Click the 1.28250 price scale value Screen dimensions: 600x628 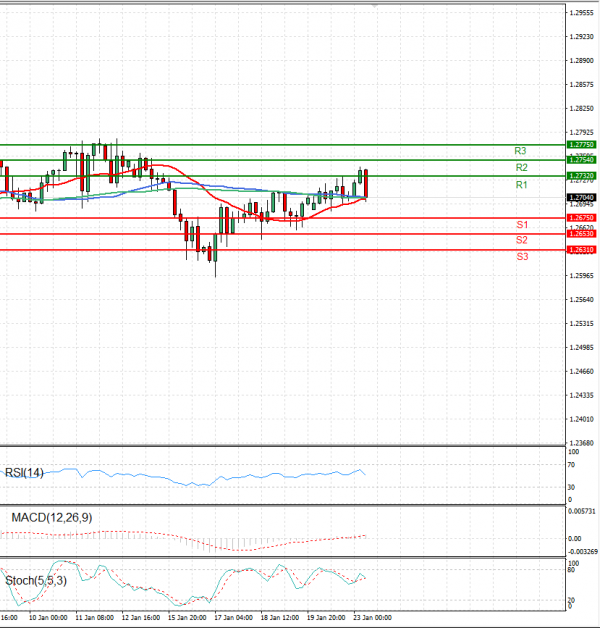[x=582, y=109]
